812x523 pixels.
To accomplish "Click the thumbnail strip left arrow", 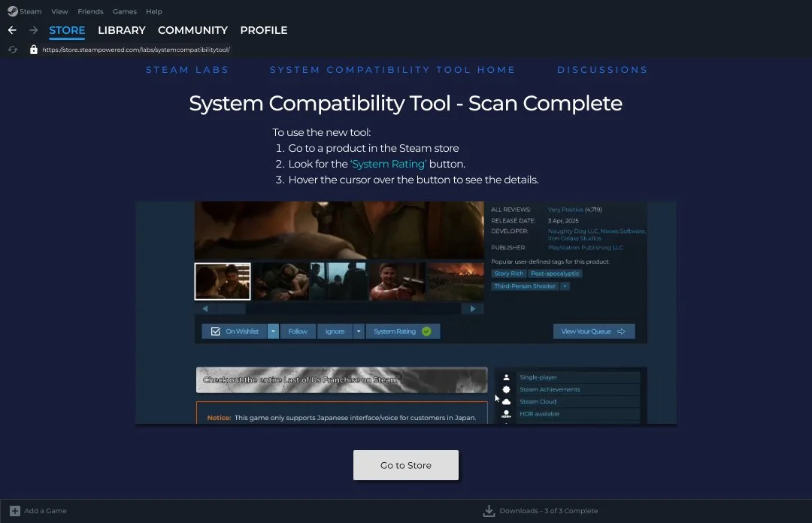I will (x=205, y=309).
